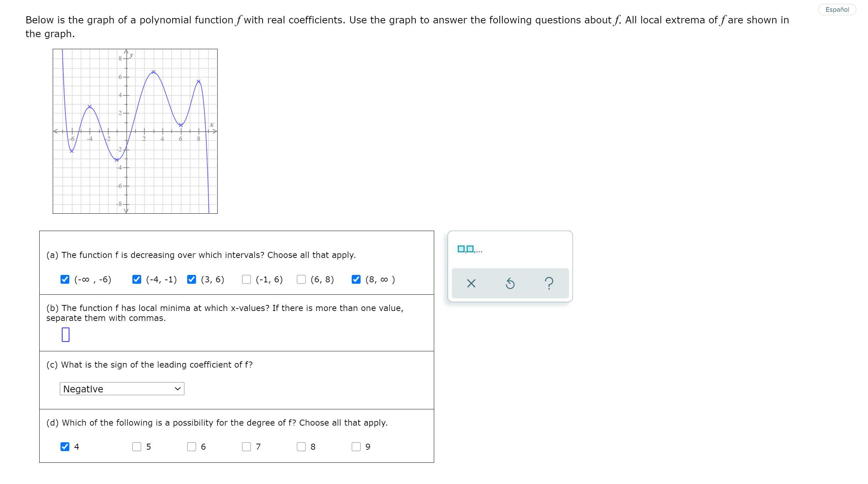Switch language with the Español button
The height and width of the screenshot is (484, 868).
pos(837,10)
